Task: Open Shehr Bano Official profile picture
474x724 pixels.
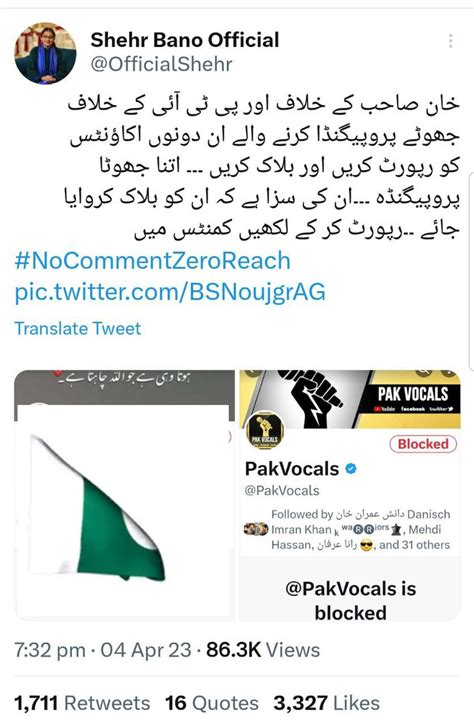Action: (45, 53)
